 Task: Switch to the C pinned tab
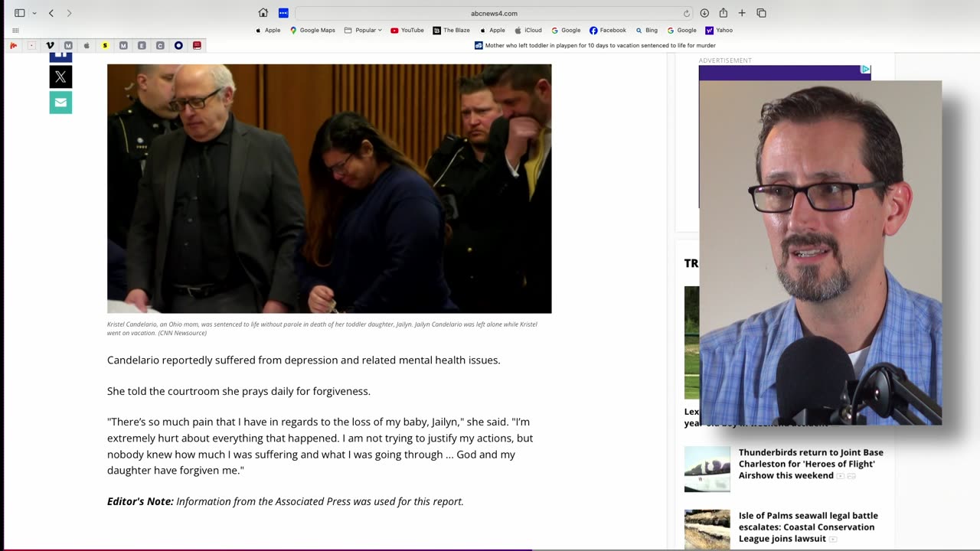pos(160,46)
